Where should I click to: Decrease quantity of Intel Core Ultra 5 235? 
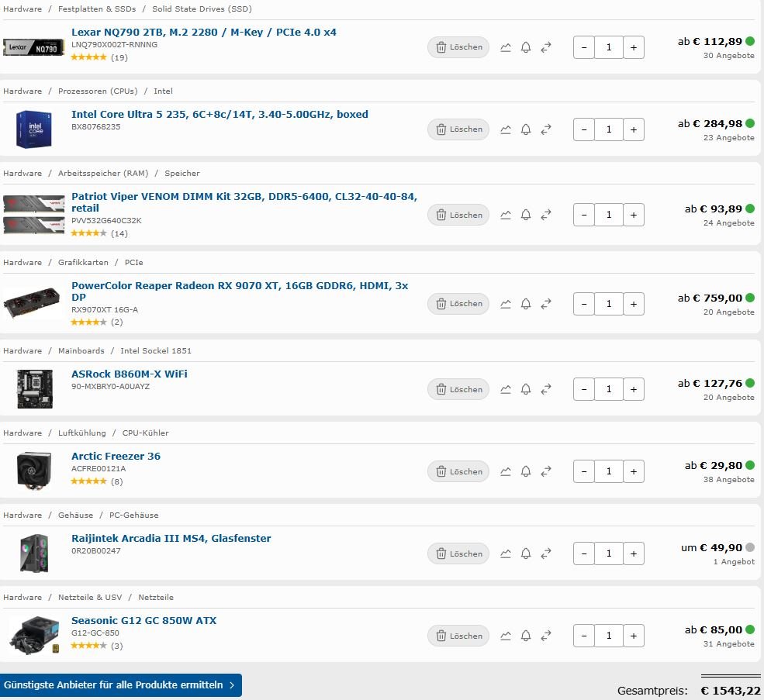pos(584,129)
